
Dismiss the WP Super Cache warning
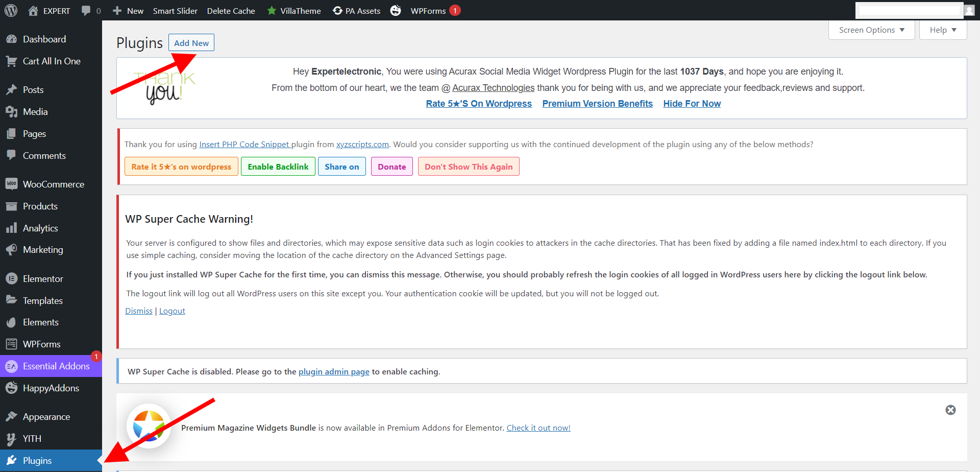pos(139,311)
